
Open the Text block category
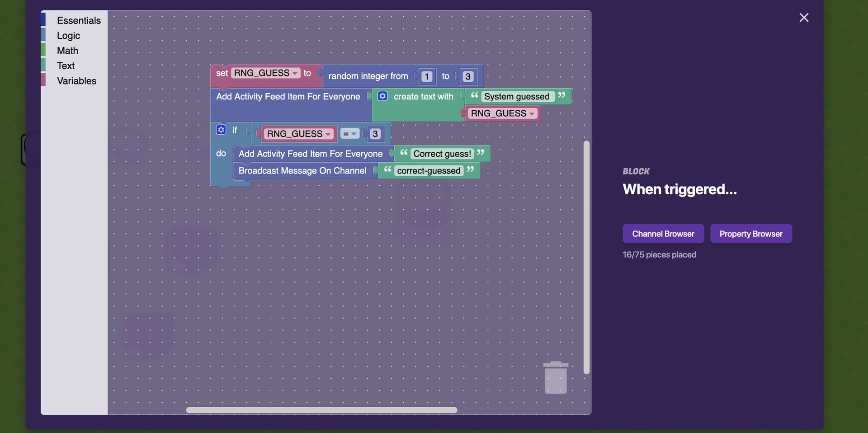pyautogui.click(x=66, y=66)
